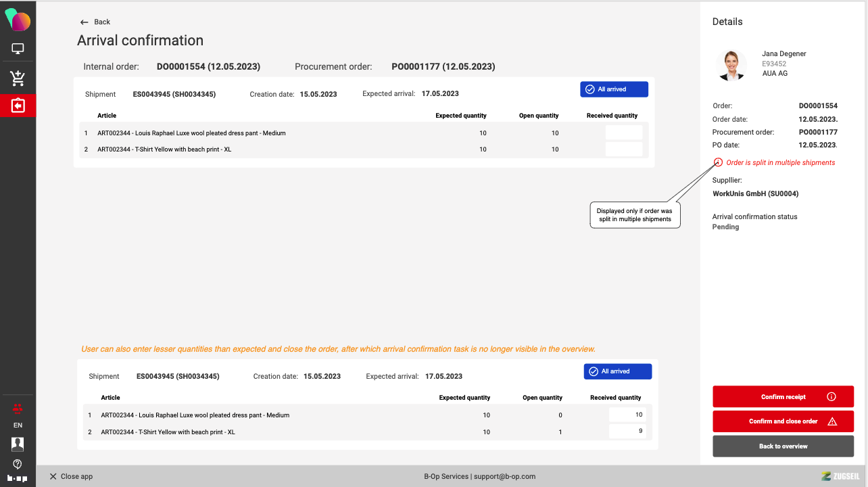Click Close app in the footer
Viewport: 868px width, 487px height.
(71, 476)
